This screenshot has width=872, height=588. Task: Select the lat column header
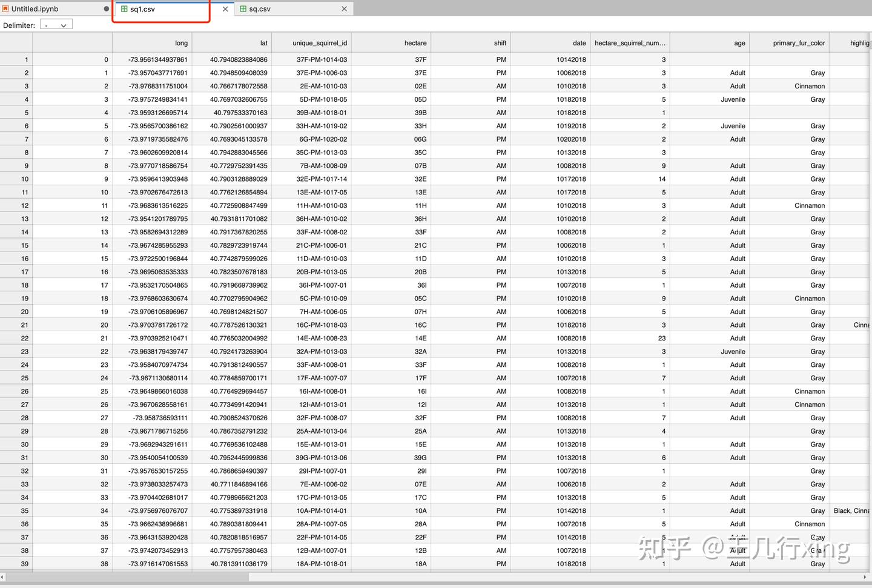tap(263, 42)
